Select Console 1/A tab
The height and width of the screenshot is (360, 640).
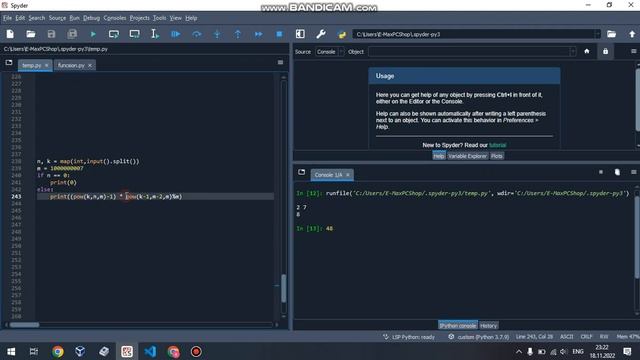[x=328, y=175]
